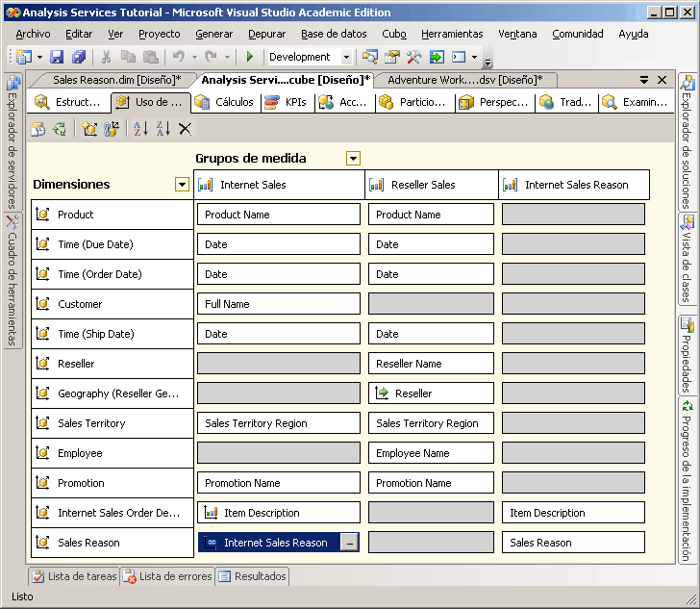Switch to Sales Reason.dim document tab
The image size is (700, 609).
tap(115, 80)
